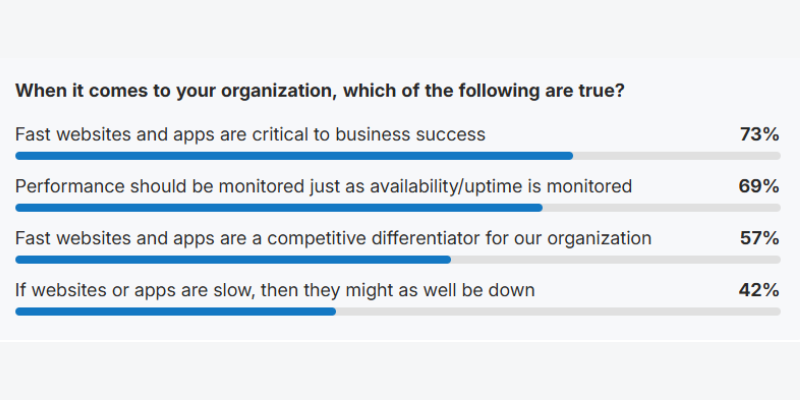Click gray unfilled track of the 73% bar

677,156
